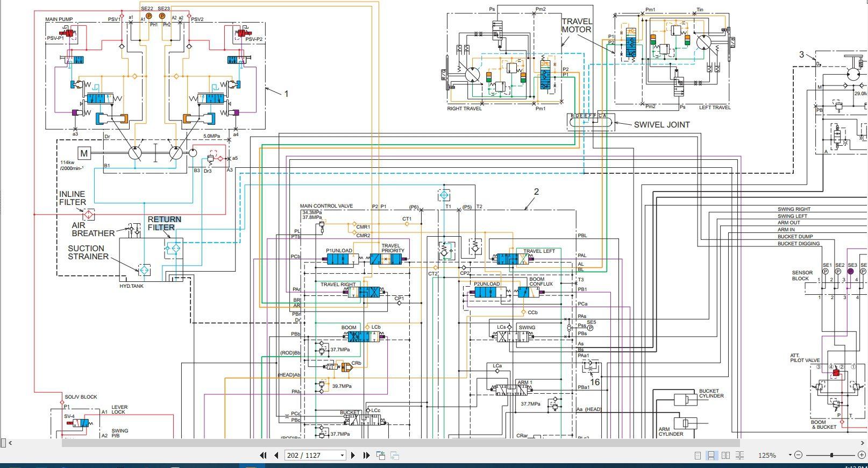Image resolution: width=868 pixels, height=468 pixels.
Task: Zoom out with the minus button
Action: 798,455
